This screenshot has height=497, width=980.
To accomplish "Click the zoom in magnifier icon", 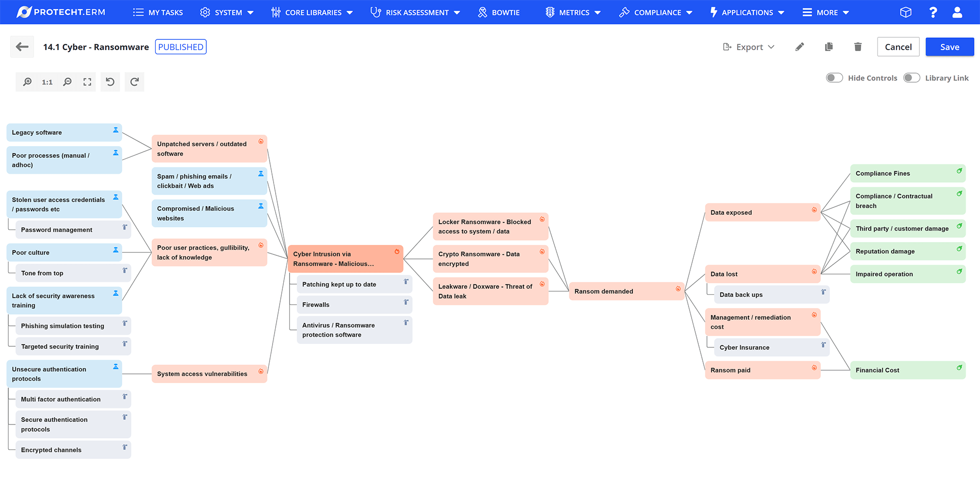I will coord(28,82).
